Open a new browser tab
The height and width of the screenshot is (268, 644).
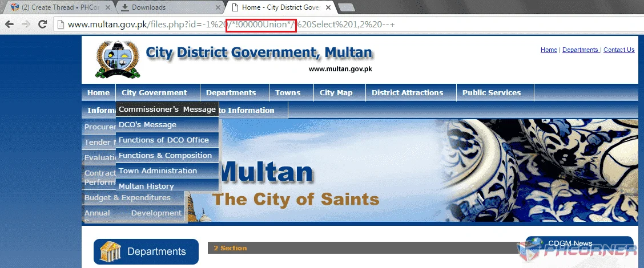point(346,7)
